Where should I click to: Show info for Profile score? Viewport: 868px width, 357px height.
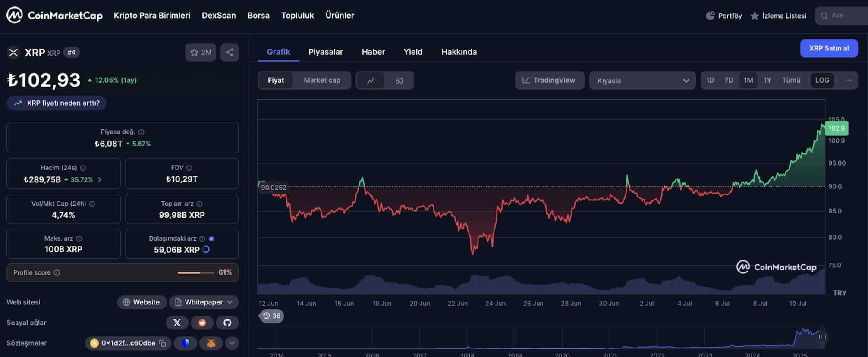pyautogui.click(x=57, y=272)
